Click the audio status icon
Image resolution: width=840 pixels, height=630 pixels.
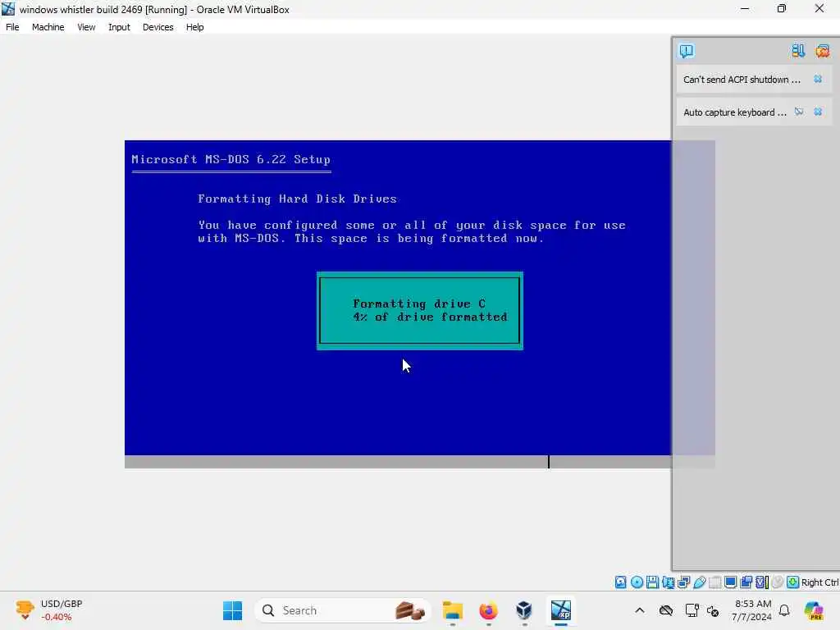pos(668,582)
